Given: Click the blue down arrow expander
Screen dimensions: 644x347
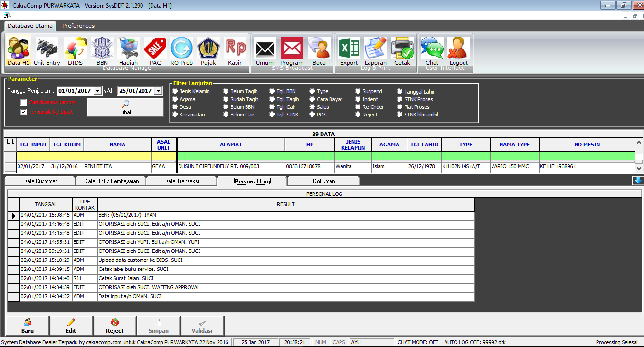Looking at the screenshot, I should (637, 181).
